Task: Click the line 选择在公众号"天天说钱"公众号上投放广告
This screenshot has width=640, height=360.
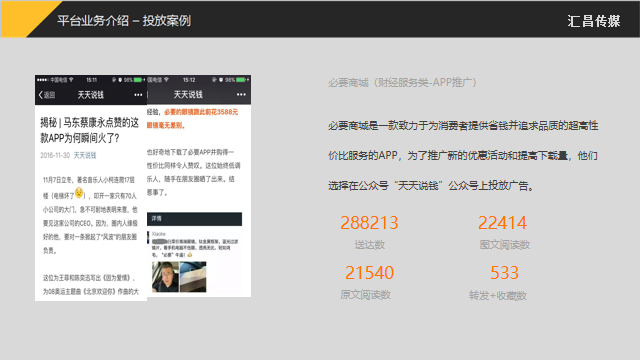Action: pyautogui.click(x=431, y=186)
